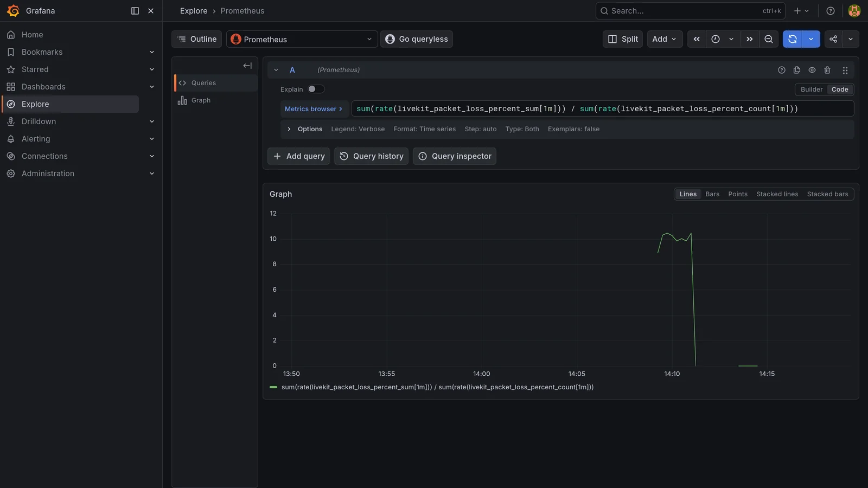The width and height of the screenshot is (868, 488).
Task: Dock the navigation menu
Action: pyautogui.click(x=135, y=11)
